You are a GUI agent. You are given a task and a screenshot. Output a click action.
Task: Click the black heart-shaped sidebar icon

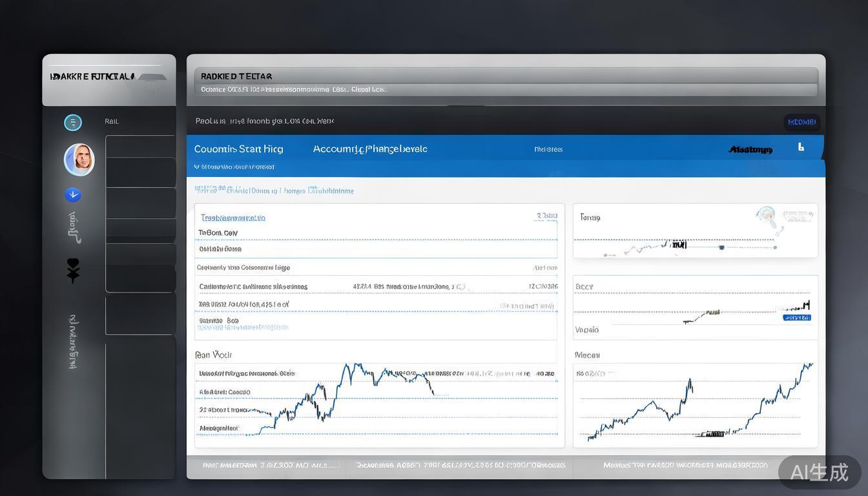(x=73, y=270)
